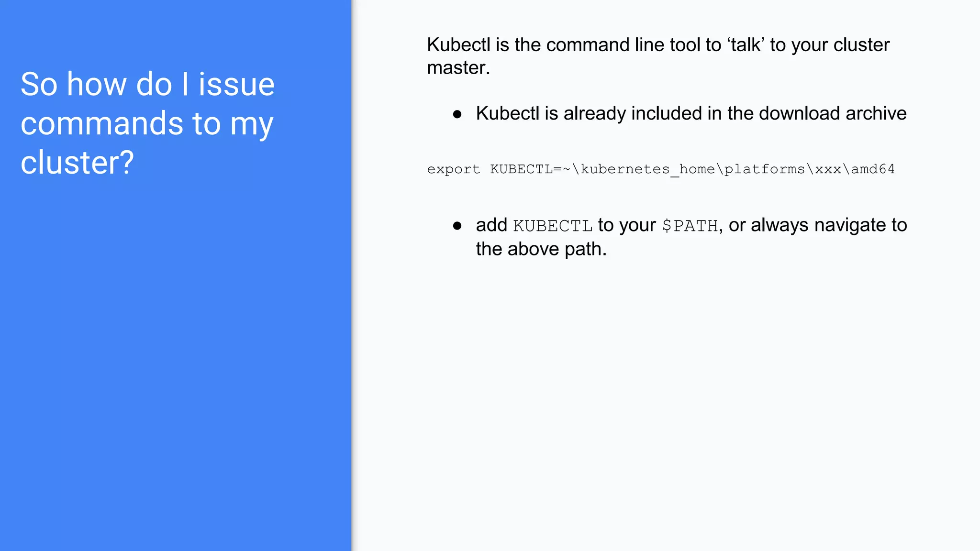
Task: Click 'always navigate to' in second bullet
Action: (x=829, y=225)
